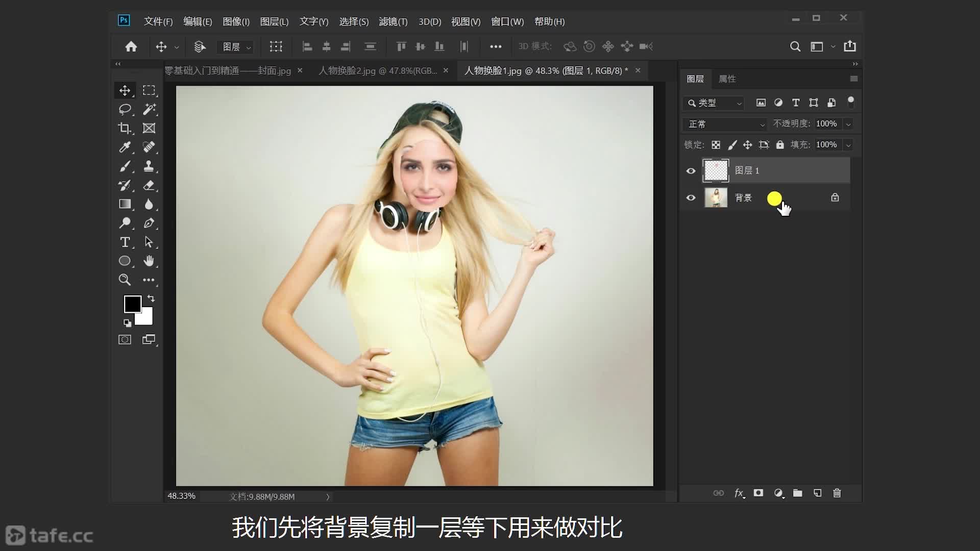Toggle visibility of 背景 layer
Screen dimensions: 980x551
[691, 197]
